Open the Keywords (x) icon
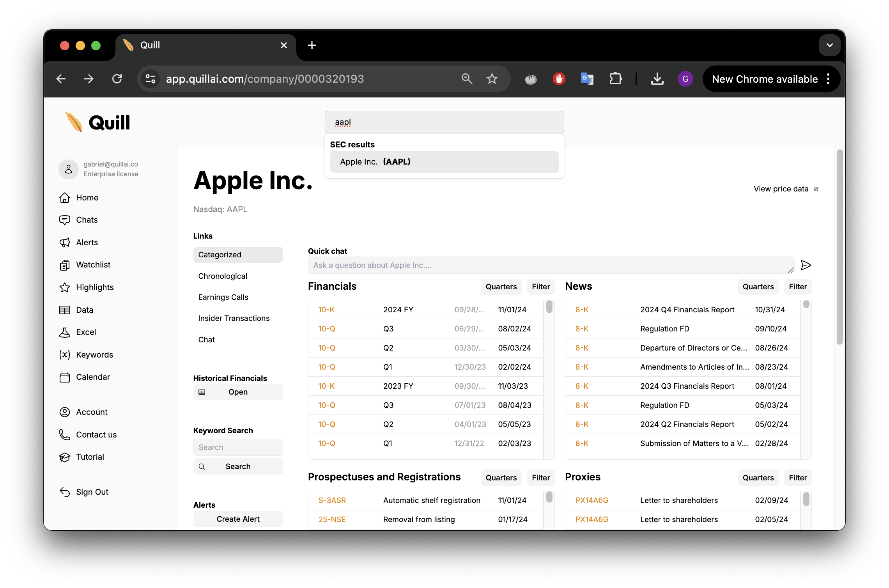Screen dimensions: 889x588 (65, 355)
